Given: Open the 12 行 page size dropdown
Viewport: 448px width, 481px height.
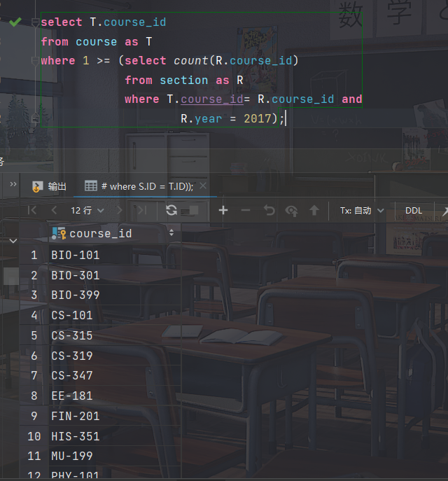Looking at the screenshot, I should click(x=87, y=211).
